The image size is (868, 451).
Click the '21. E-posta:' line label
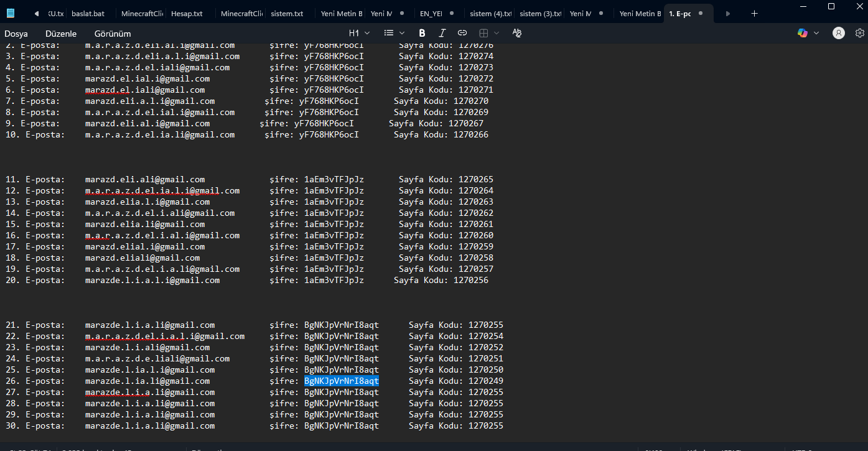click(x=35, y=325)
